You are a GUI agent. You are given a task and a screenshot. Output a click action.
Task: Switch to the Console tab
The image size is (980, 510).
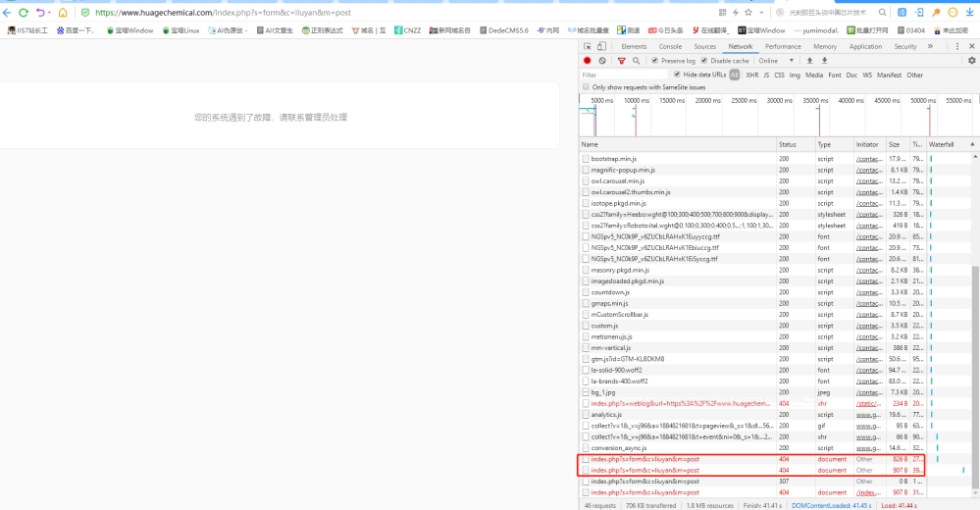coord(670,46)
